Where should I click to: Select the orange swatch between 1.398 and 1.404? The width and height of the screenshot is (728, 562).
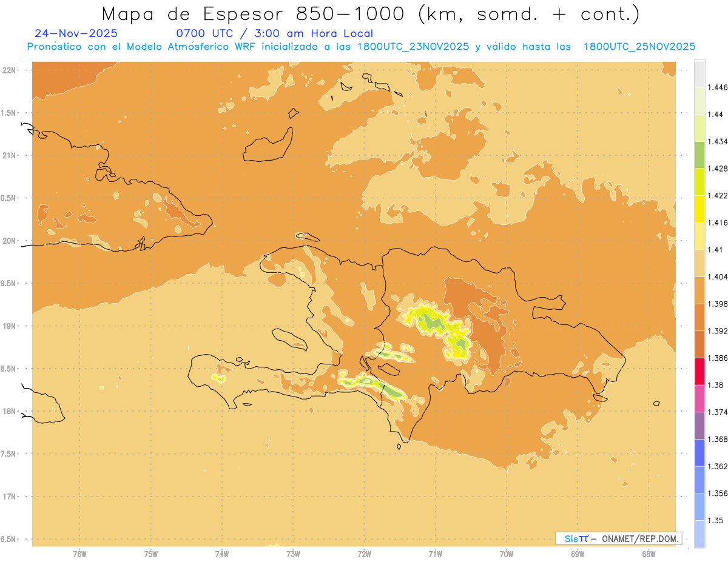pyautogui.click(x=699, y=290)
